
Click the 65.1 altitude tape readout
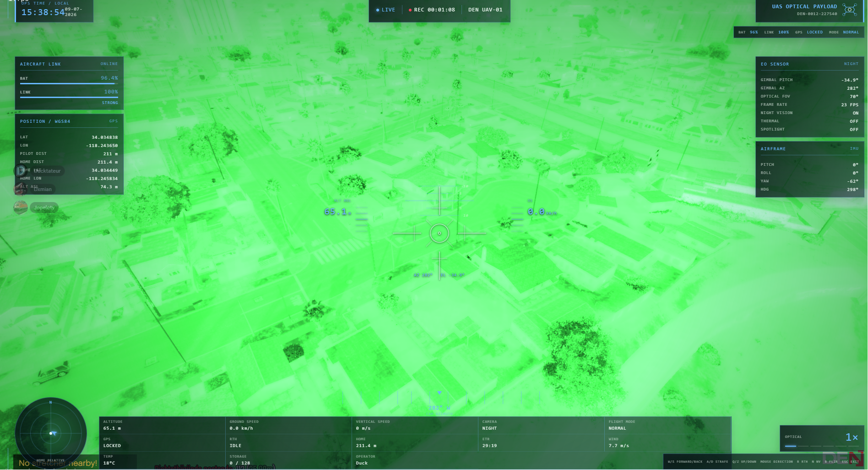point(337,212)
